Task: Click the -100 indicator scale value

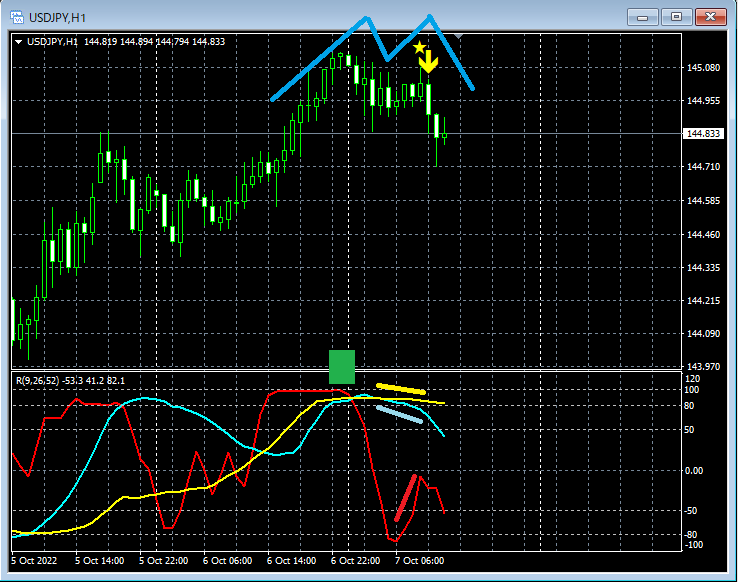Action: tap(692, 545)
